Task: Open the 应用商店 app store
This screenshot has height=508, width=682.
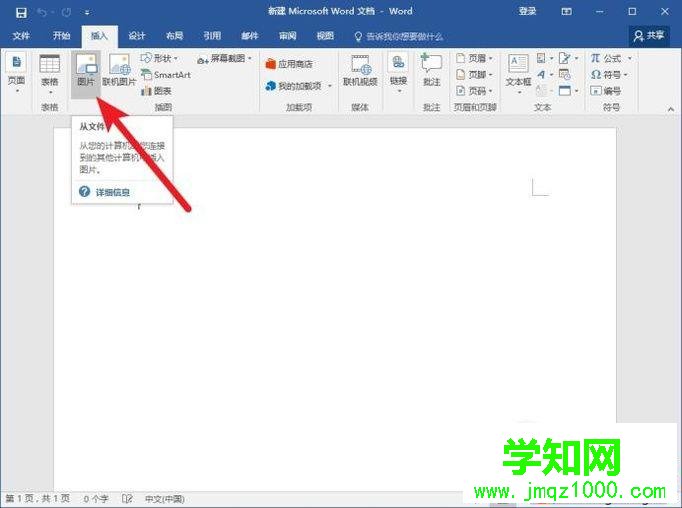Action: (289, 64)
